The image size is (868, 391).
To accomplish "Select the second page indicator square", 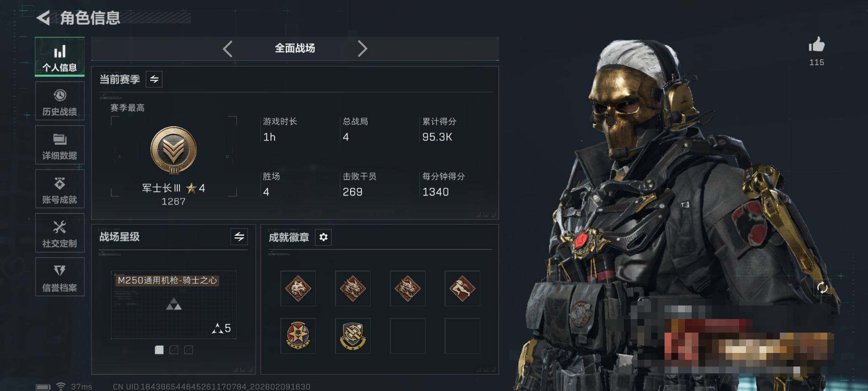I will tap(174, 350).
